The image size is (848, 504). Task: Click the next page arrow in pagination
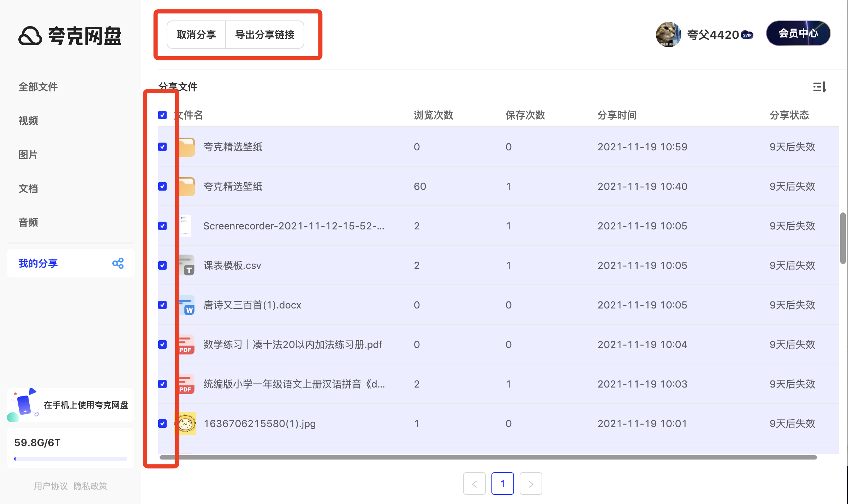pyautogui.click(x=531, y=484)
